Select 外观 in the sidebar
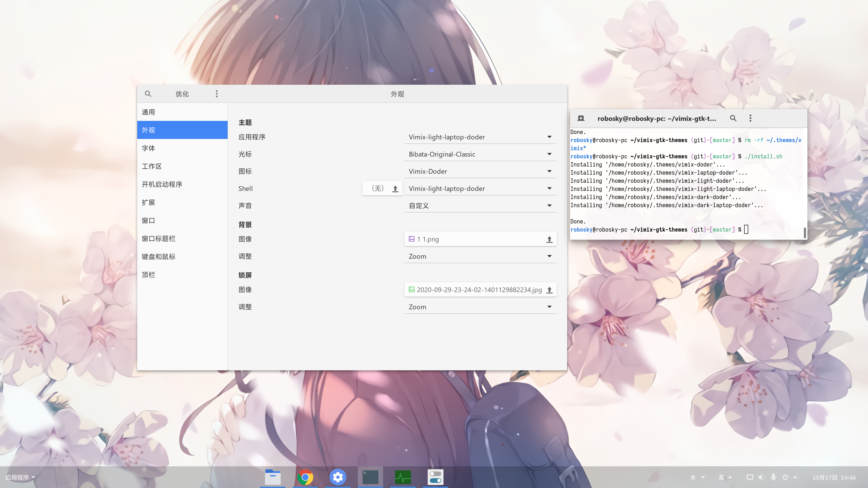This screenshot has width=868, height=488. click(182, 130)
